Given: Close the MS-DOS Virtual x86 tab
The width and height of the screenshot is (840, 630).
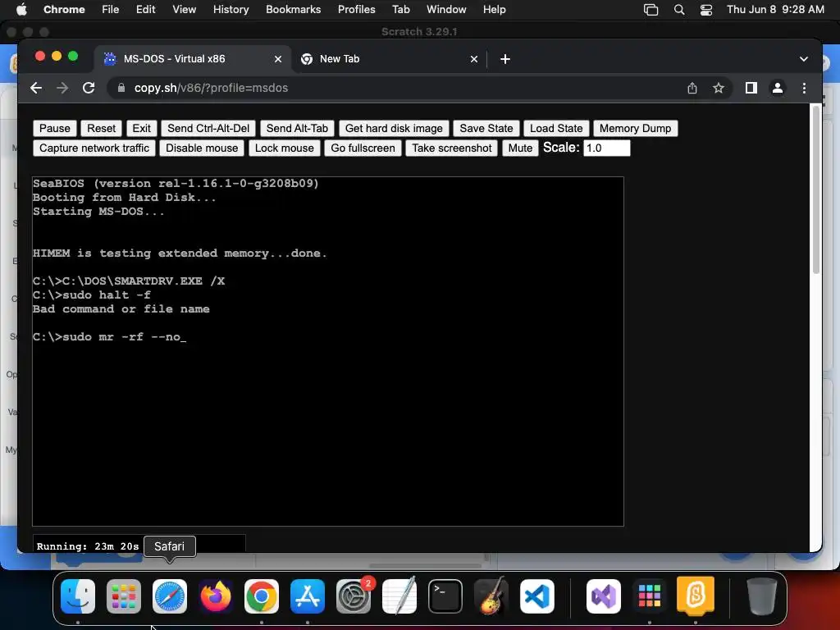Looking at the screenshot, I should (277, 59).
